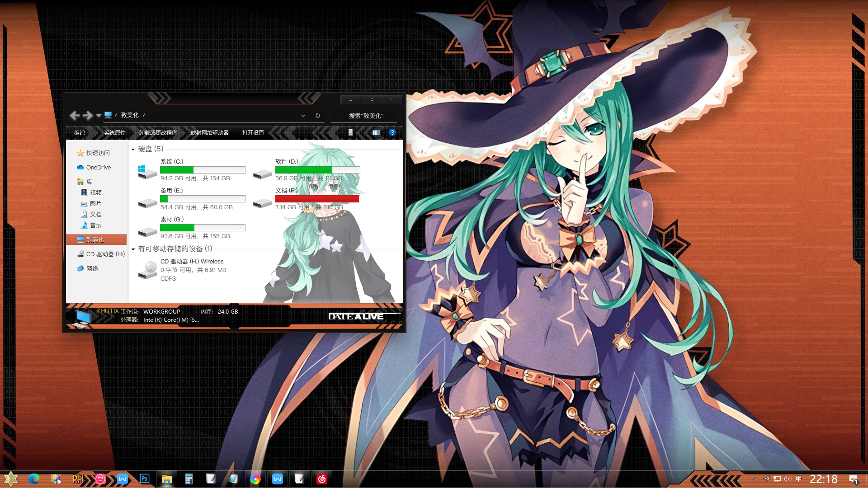Select the 文档 (F:) drive icon
Image resolution: width=868 pixels, height=488 pixels.
click(x=262, y=203)
